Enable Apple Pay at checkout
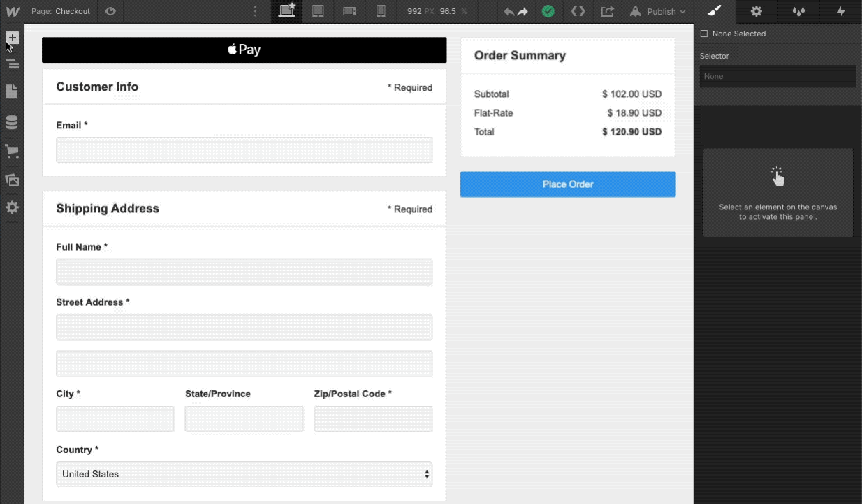This screenshot has width=862, height=504. click(244, 50)
